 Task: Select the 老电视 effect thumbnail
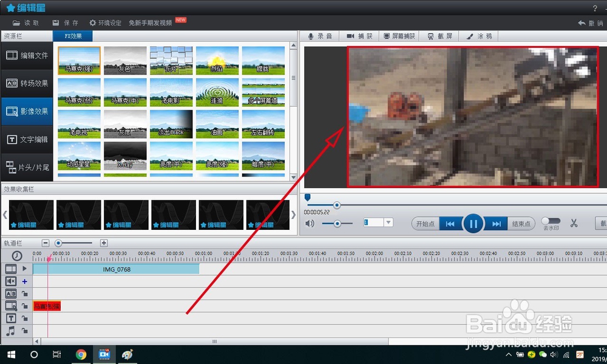tap(79, 124)
